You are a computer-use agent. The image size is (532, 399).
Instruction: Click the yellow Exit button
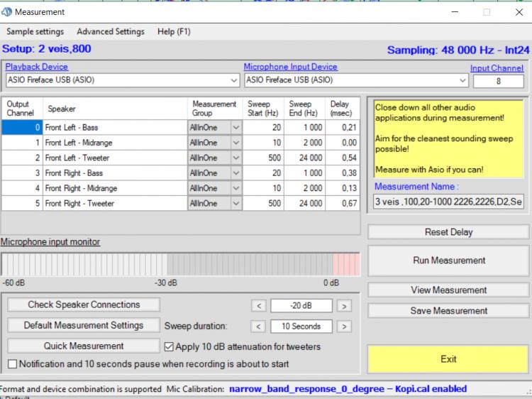[448, 359]
